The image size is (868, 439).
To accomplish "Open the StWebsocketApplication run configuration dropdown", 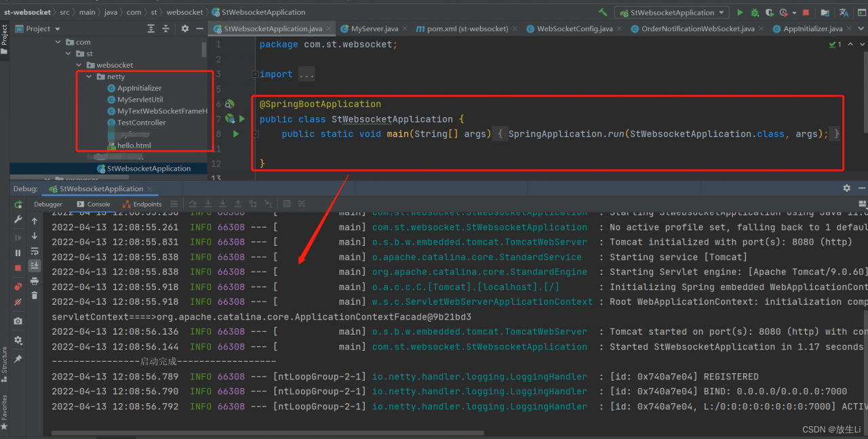I will pos(671,12).
